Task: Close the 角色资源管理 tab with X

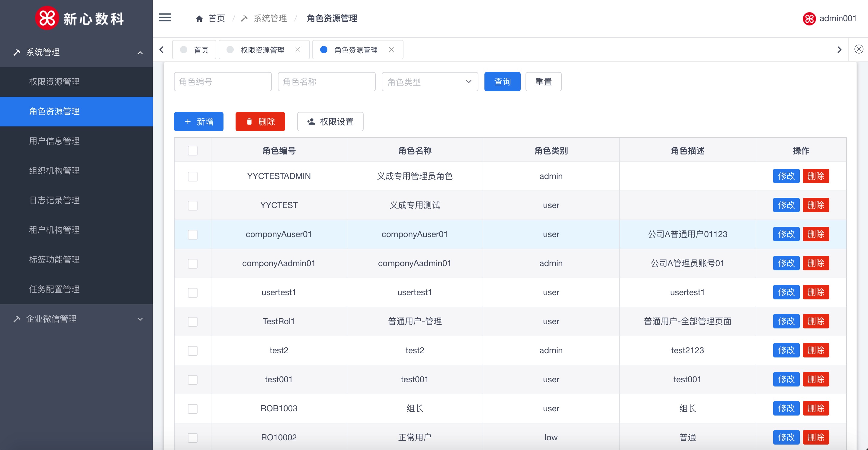Action: [x=391, y=50]
